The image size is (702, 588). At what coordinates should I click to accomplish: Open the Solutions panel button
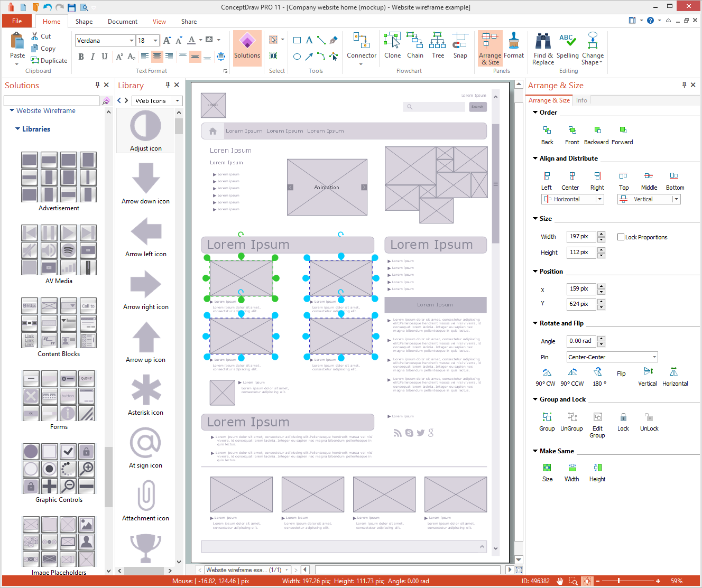(247, 48)
